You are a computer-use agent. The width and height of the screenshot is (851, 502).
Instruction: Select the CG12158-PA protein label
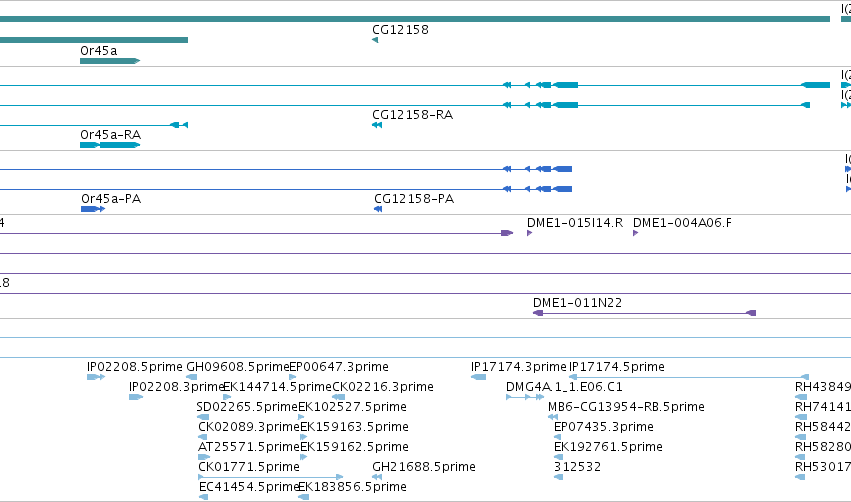(414, 199)
